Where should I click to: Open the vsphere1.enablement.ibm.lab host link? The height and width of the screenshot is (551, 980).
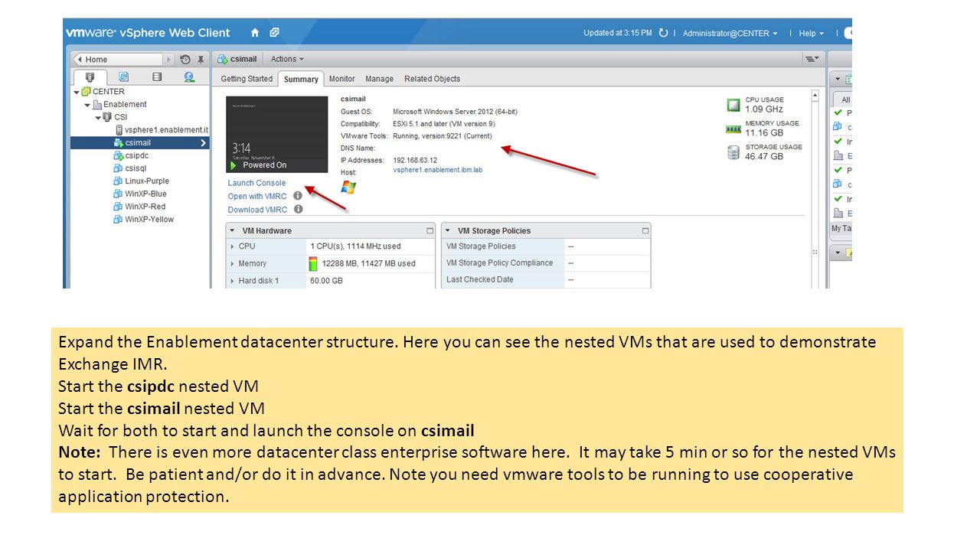tap(438, 170)
